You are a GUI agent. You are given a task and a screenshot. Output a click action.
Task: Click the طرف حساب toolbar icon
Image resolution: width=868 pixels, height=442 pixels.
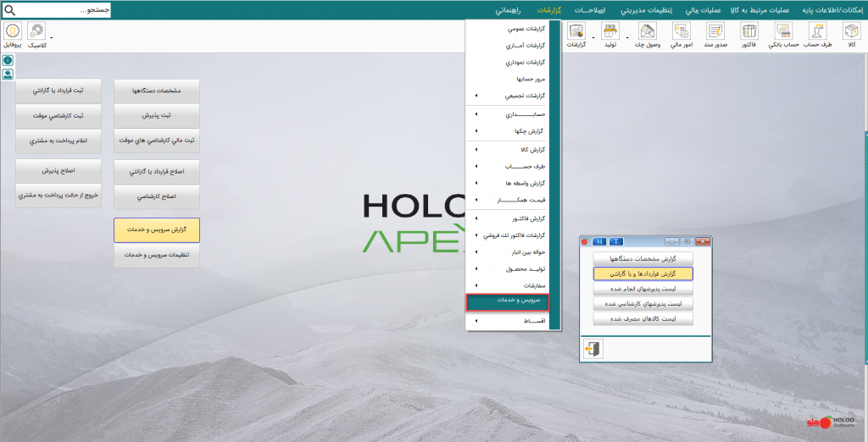(818, 31)
